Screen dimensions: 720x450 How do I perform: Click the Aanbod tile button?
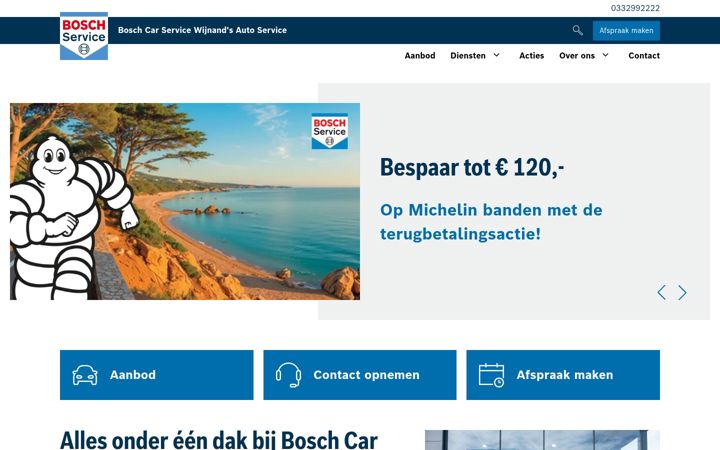(157, 375)
